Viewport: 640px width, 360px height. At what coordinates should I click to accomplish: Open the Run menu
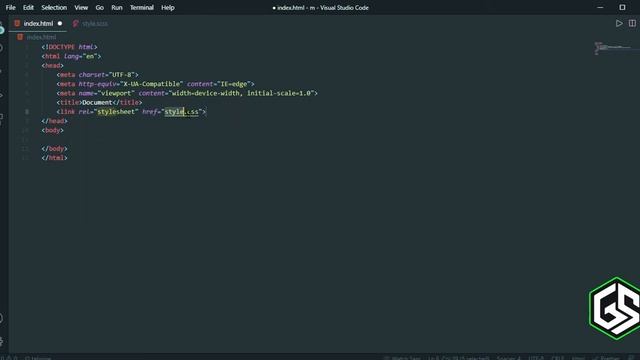click(117, 7)
